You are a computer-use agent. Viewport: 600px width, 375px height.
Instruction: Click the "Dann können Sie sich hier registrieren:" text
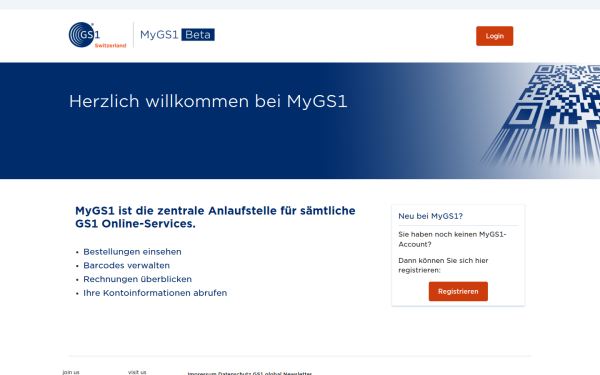(x=443, y=265)
